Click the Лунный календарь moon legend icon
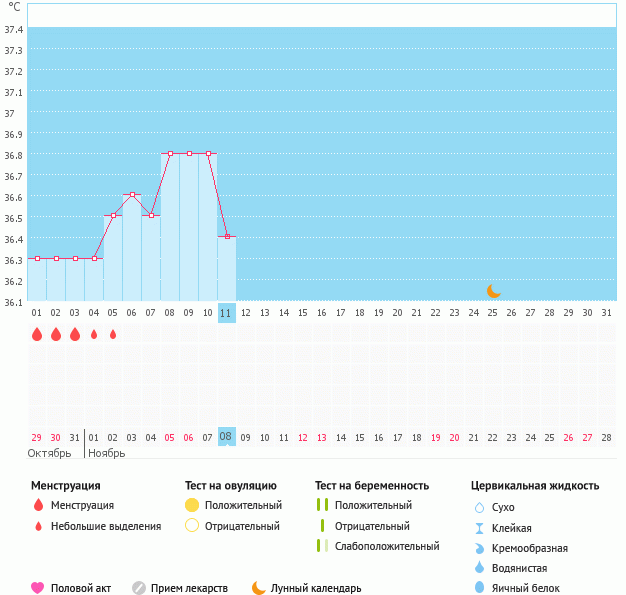Image resolution: width=626 pixels, height=595 pixels. (259, 588)
